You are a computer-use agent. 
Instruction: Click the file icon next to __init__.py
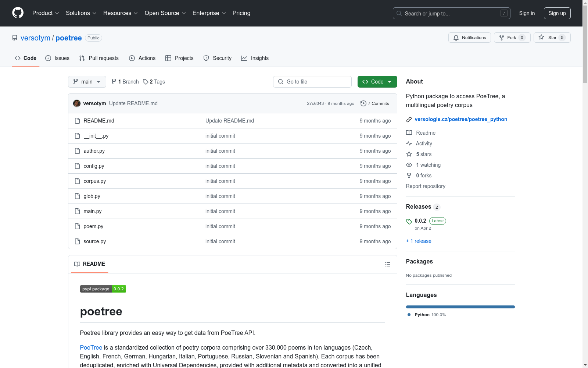click(x=77, y=136)
